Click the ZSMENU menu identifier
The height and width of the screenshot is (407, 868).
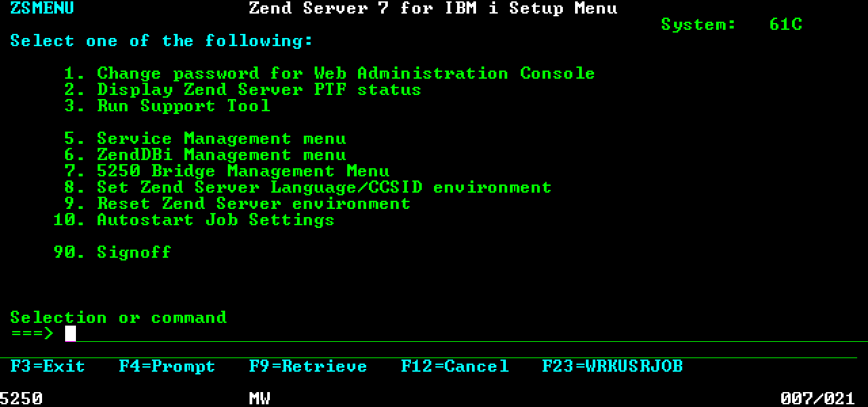click(42, 8)
